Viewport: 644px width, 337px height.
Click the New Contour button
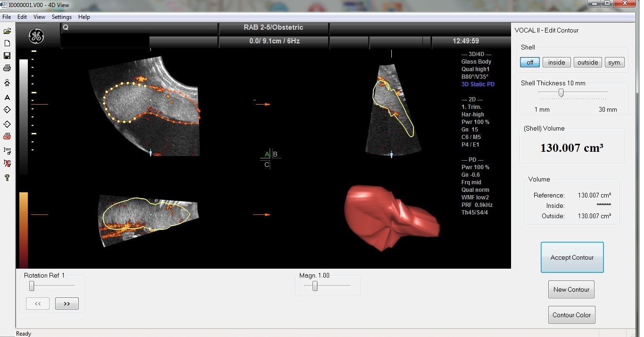[x=571, y=289]
